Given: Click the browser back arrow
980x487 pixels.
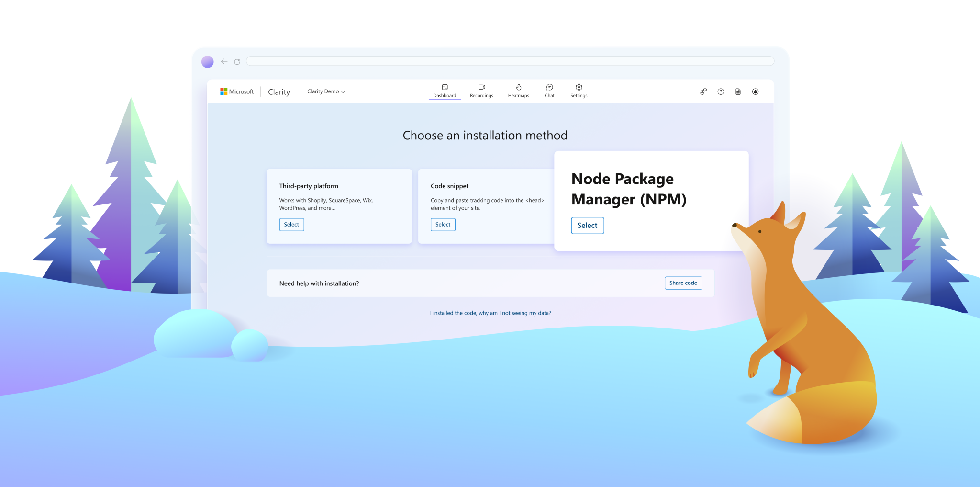Looking at the screenshot, I should click(x=224, y=61).
